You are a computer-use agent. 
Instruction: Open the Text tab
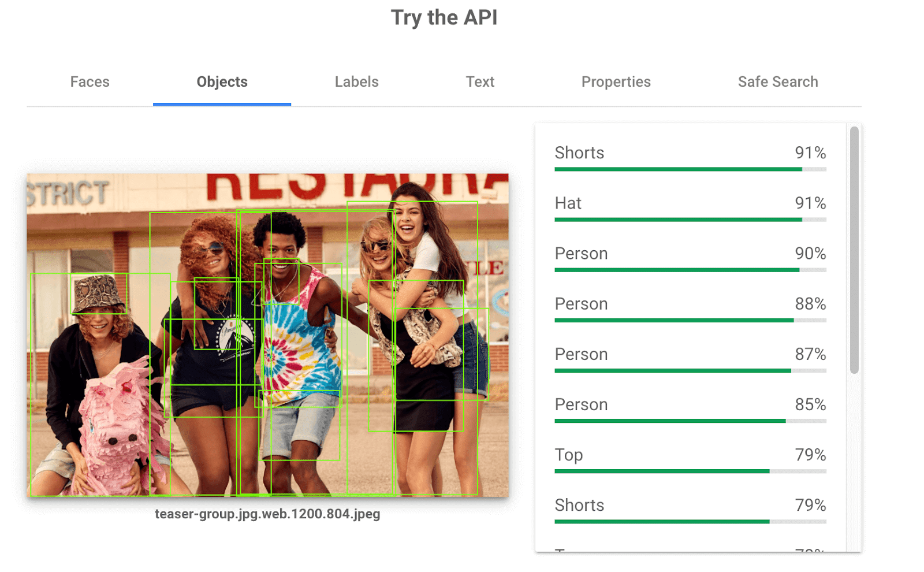[x=480, y=82]
